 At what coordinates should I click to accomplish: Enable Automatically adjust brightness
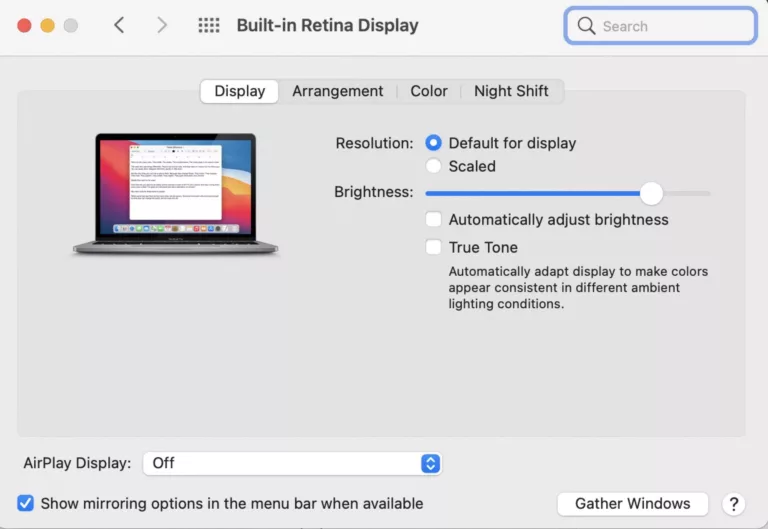click(x=434, y=220)
